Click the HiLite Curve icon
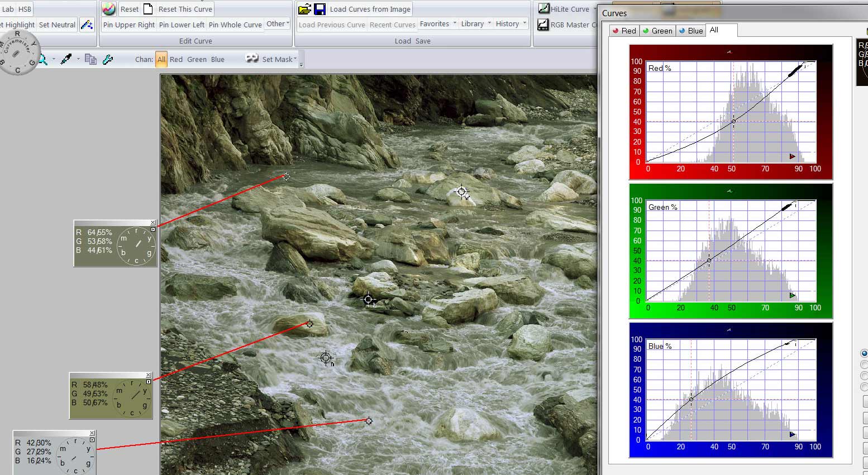868x475 pixels. point(543,8)
